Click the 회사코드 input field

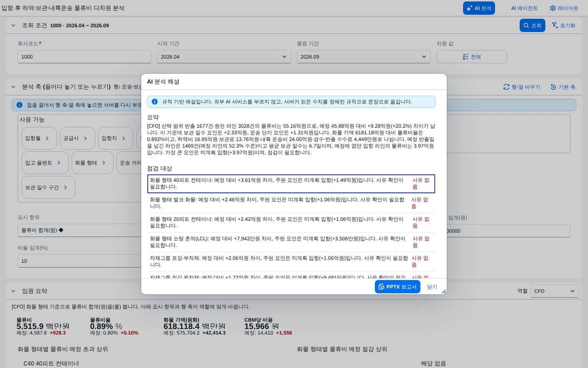click(x=85, y=57)
